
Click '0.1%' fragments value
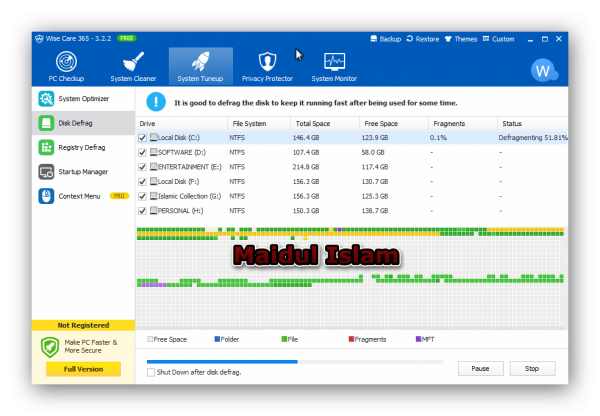(438, 138)
